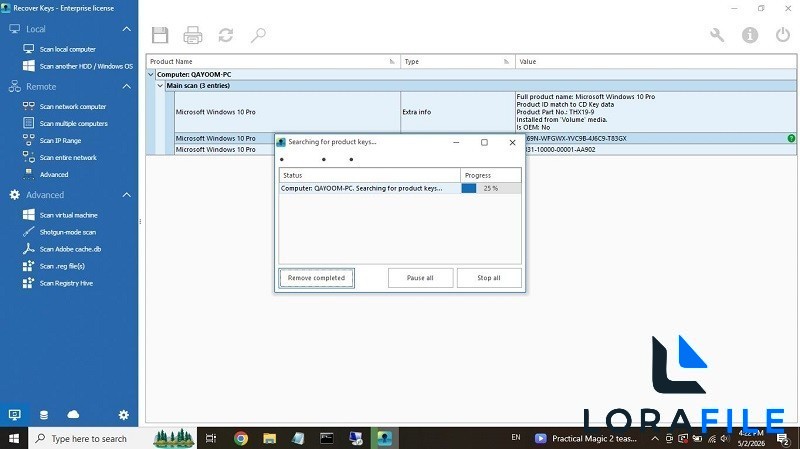The image size is (800, 449).
Task: Click the bottom sidebar database icon
Action: pyautogui.click(x=44, y=415)
